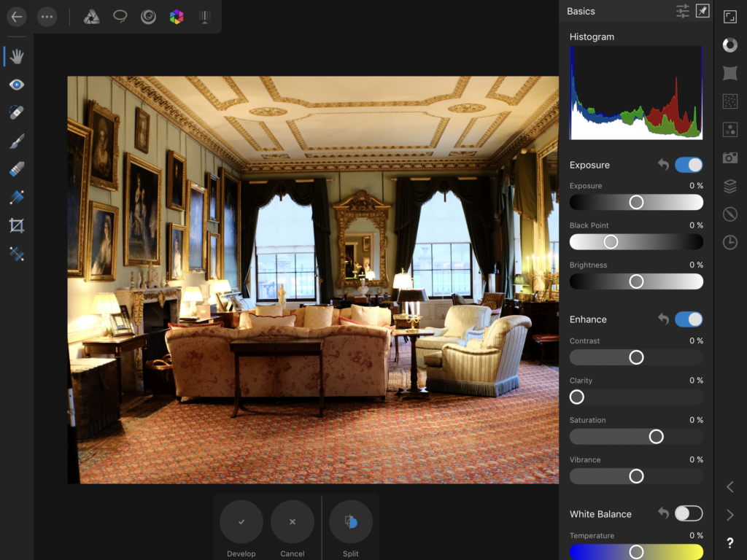Screen dimensions: 747x560
Task: Toggle full screen view icon
Action: coord(729,17)
